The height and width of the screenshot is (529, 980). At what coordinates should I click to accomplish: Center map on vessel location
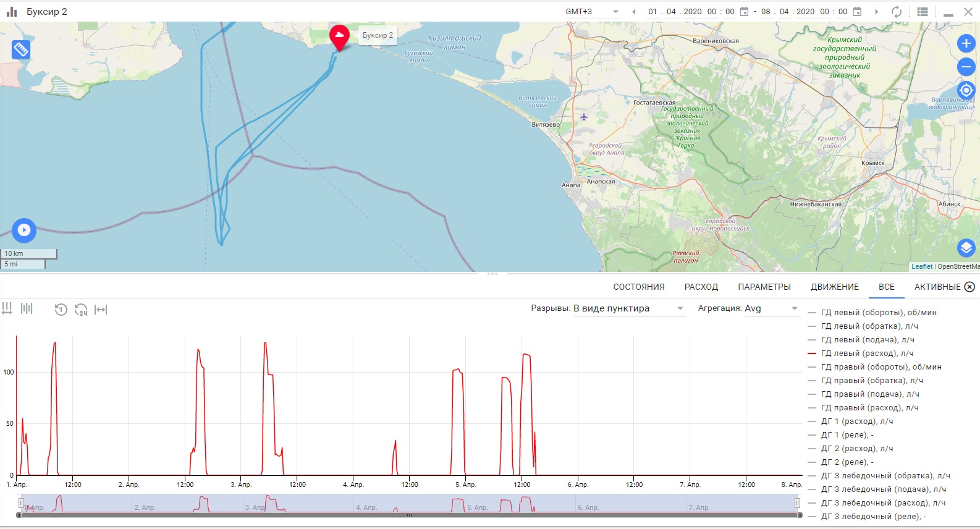point(966,90)
